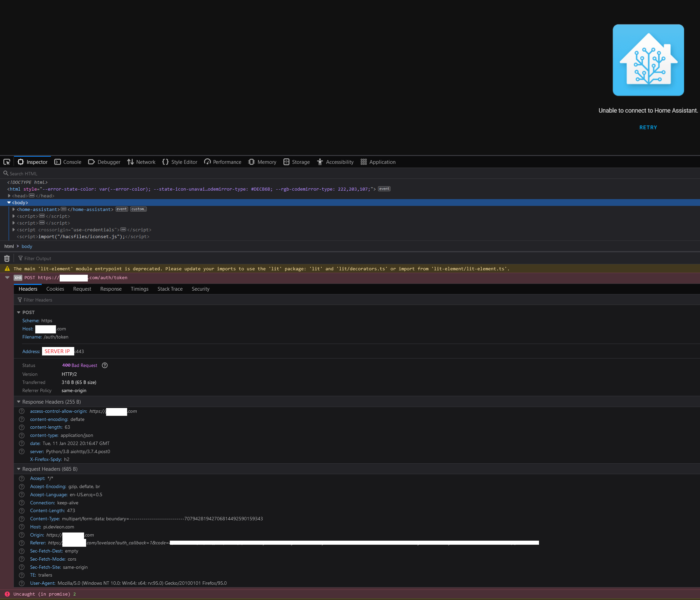This screenshot has width=700, height=600.
Task: Open the Response tab of the request
Action: 111,289
